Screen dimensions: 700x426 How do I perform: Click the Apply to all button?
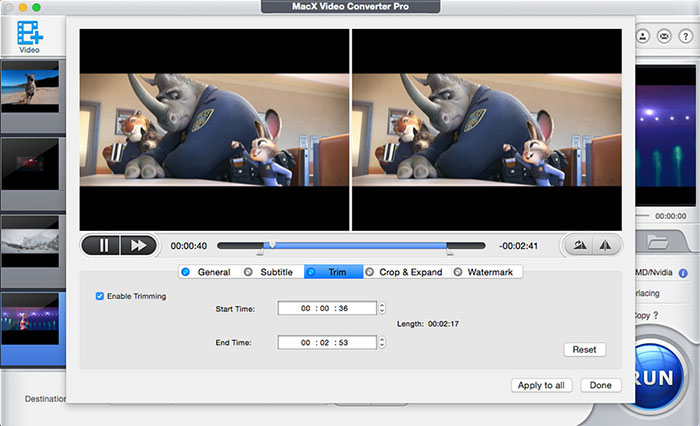coord(542,385)
